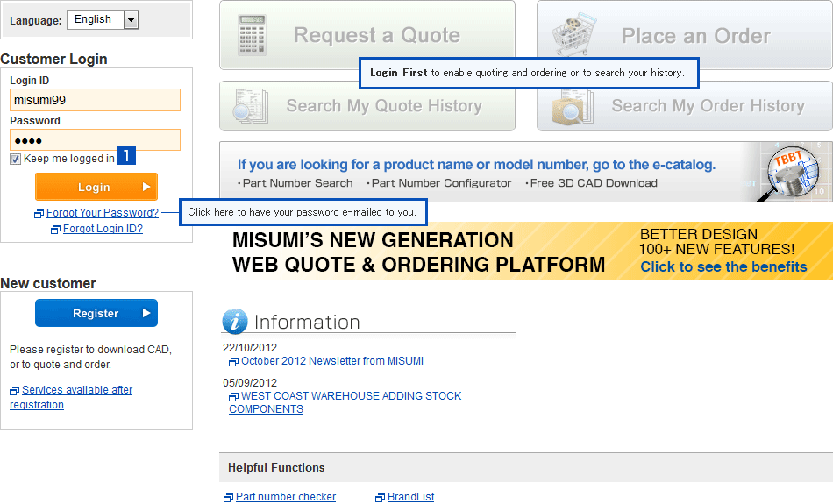Viewport: 833px width, 504px height.
Task: Click the Request a Quote button
Action: pos(367,35)
